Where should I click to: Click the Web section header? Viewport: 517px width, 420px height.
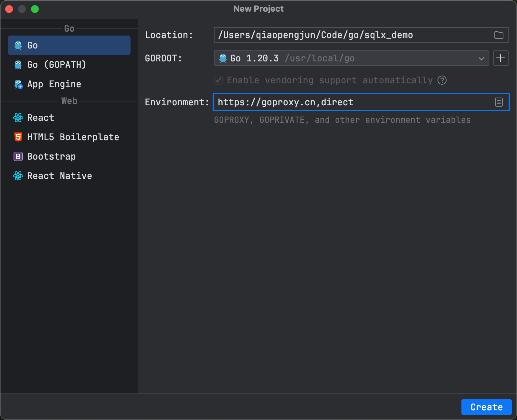tap(69, 101)
